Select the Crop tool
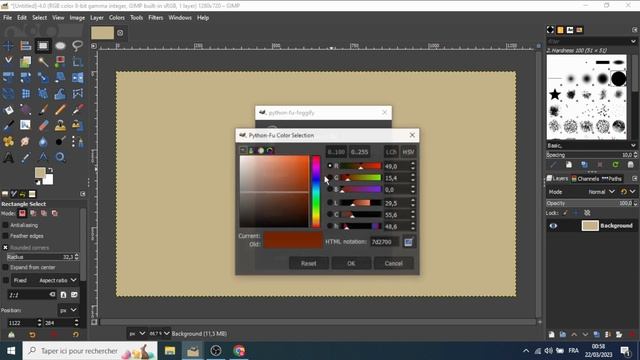 pyautogui.click(x=78, y=62)
